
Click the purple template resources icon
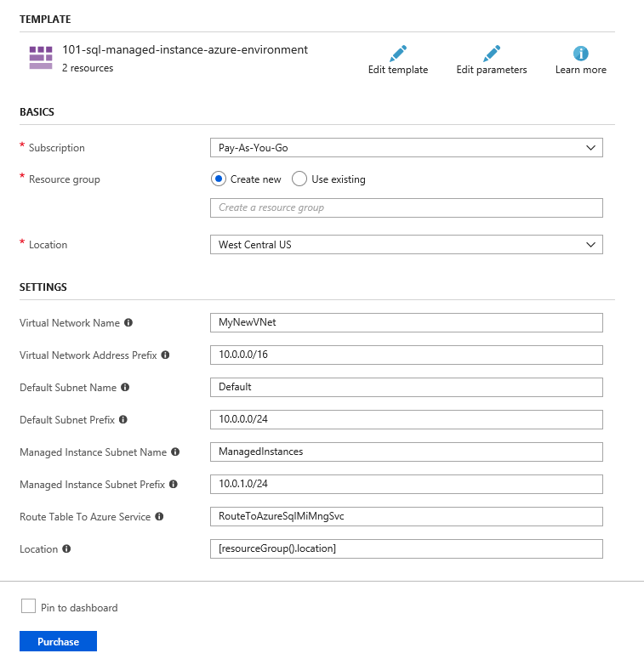click(x=41, y=58)
